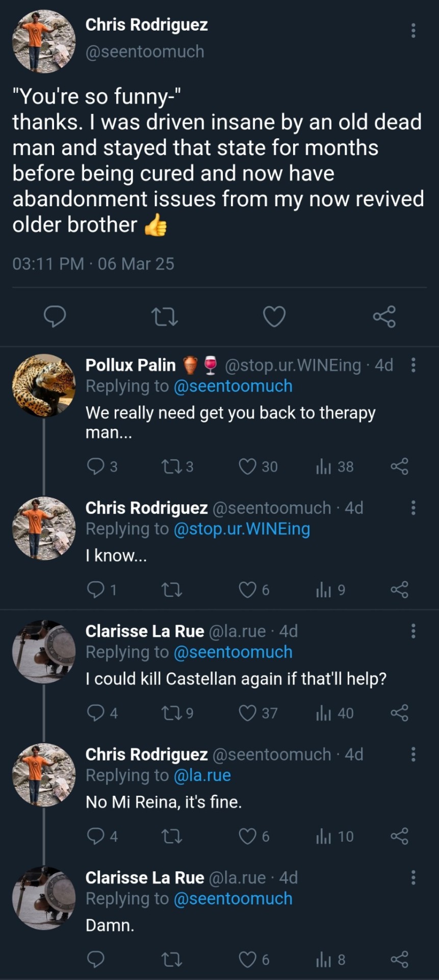Reply to the main tweet by Chris Rodriguez
439x980 pixels.
[55, 316]
